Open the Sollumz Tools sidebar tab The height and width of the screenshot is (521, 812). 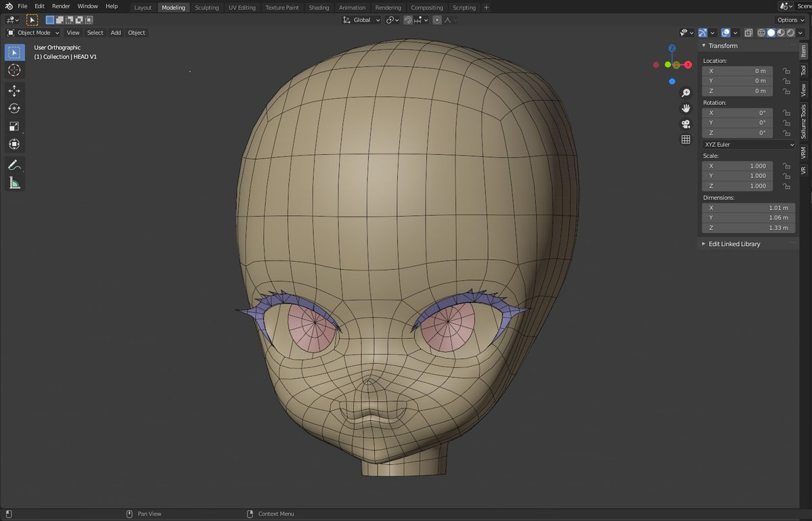tap(803, 121)
